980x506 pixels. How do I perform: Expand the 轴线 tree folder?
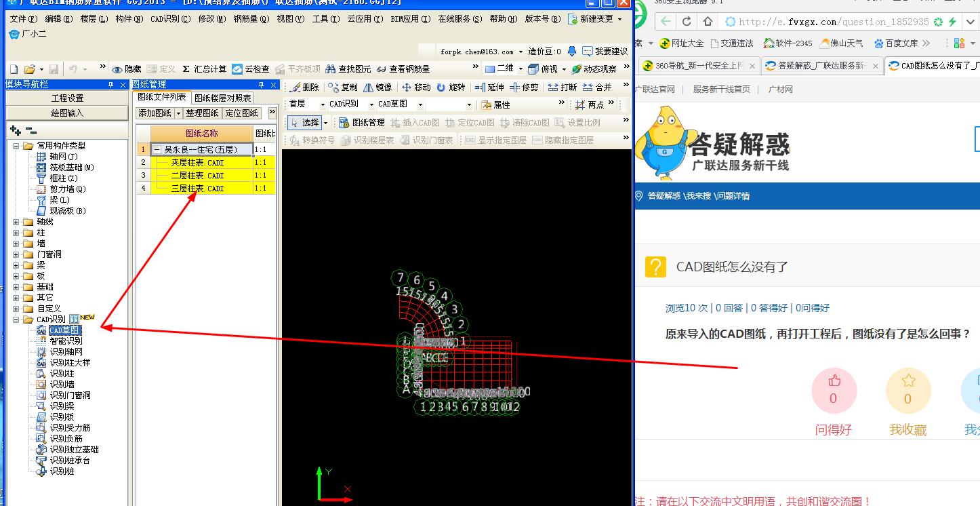[16, 222]
